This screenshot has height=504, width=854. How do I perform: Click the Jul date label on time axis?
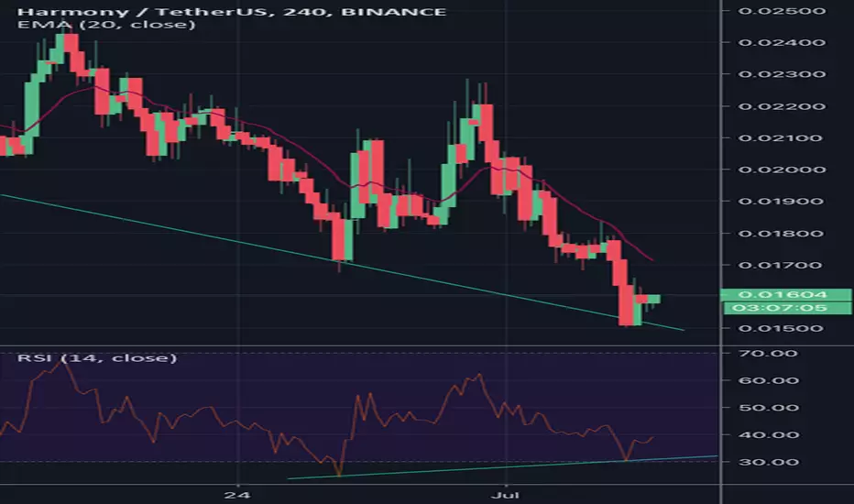coord(505,495)
